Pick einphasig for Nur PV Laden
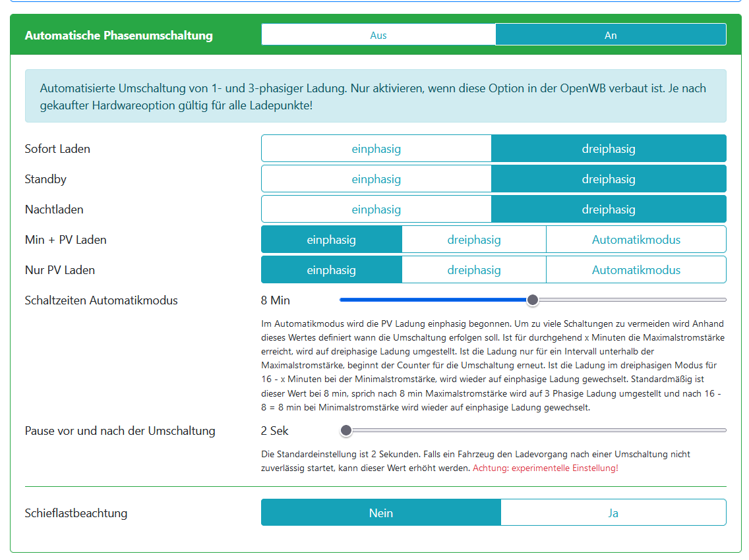The image size is (749, 560). [x=331, y=269]
